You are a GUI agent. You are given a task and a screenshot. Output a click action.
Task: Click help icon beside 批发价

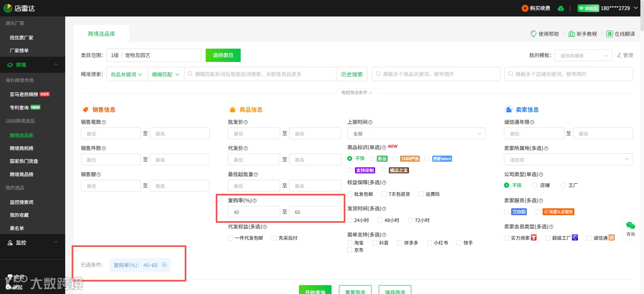coord(246,122)
